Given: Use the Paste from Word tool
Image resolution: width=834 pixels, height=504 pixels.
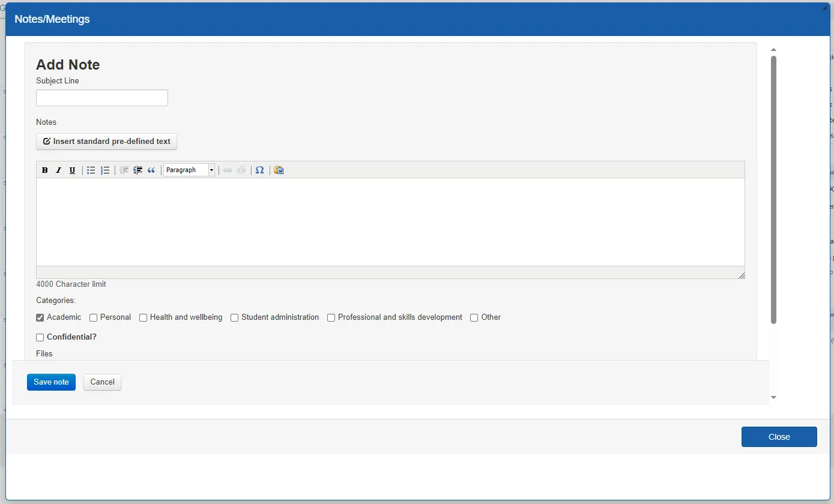Looking at the screenshot, I should [x=279, y=170].
